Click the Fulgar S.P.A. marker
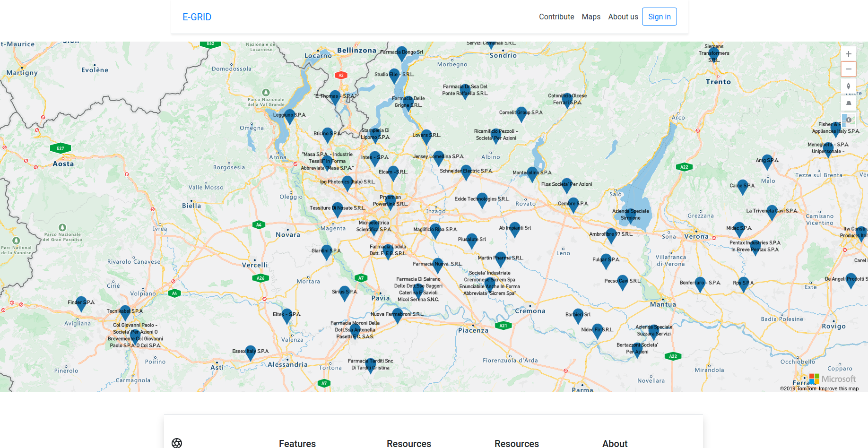The height and width of the screenshot is (448, 868). tap(606, 261)
